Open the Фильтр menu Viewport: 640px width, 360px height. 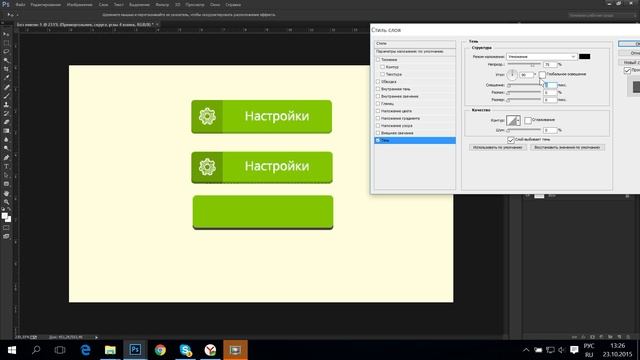162,5
